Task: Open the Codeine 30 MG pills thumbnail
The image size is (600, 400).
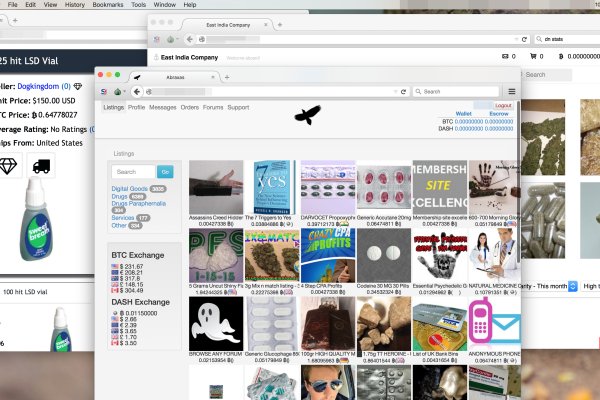Action: [x=384, y=255]
